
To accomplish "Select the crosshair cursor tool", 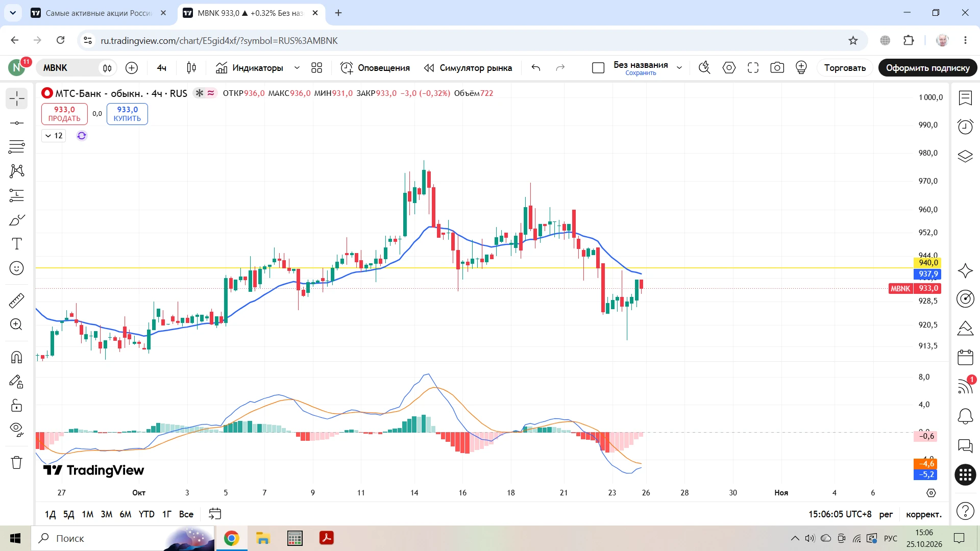I will coord(16,98).
